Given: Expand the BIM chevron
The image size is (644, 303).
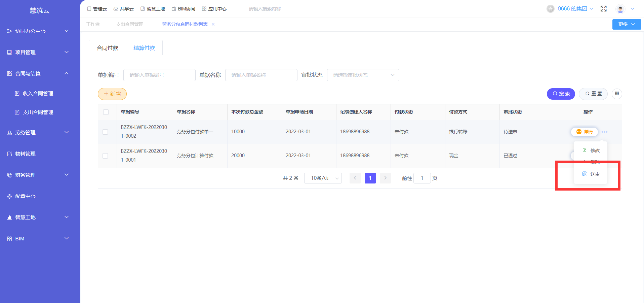Looking at the screenshot, I should coord(67,238).
